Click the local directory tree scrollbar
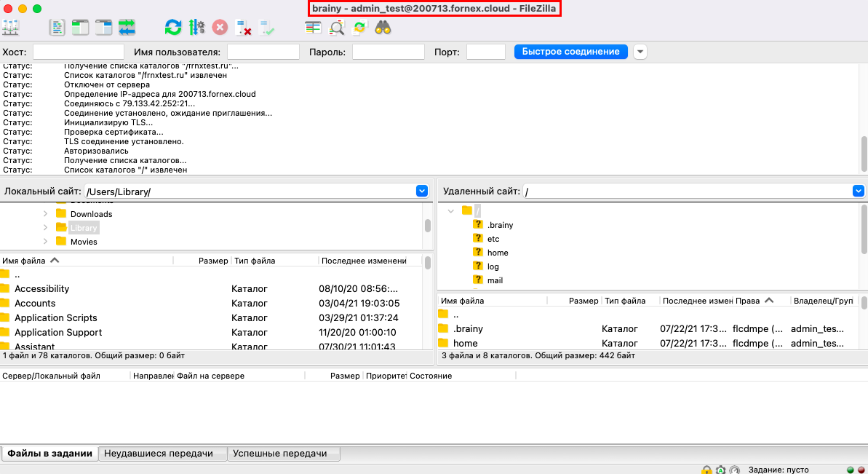Screen dimensions: 868x474 point(427,226)
